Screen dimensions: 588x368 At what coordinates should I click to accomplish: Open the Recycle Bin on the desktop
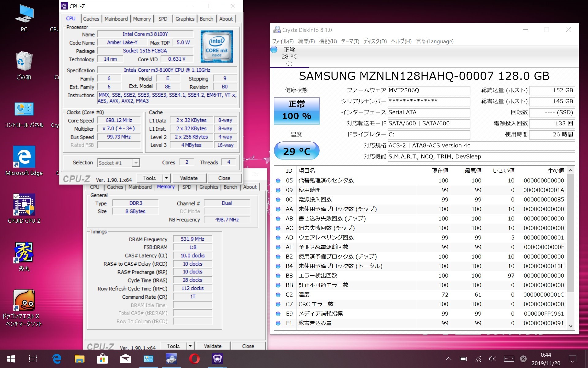[x=24, y=61]
